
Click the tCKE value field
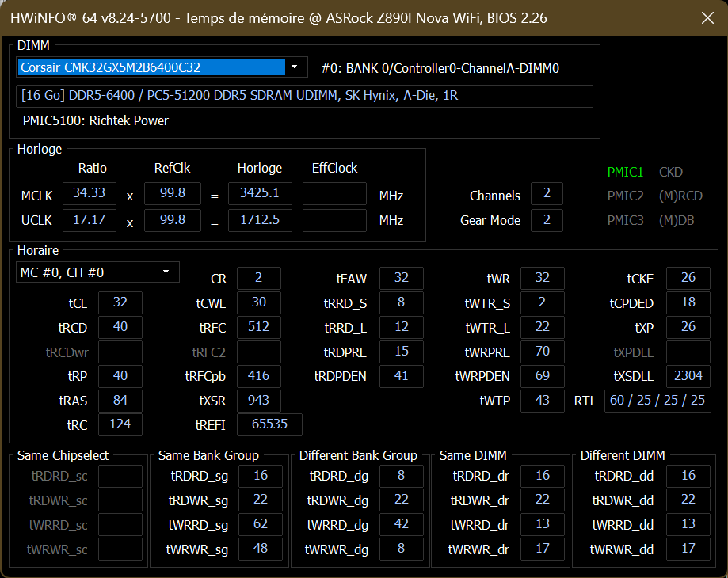[x=688, y=278]
